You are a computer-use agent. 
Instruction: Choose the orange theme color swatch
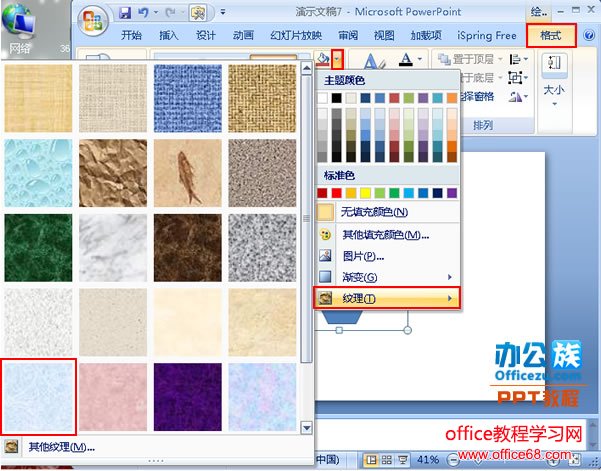click(452, 98)
